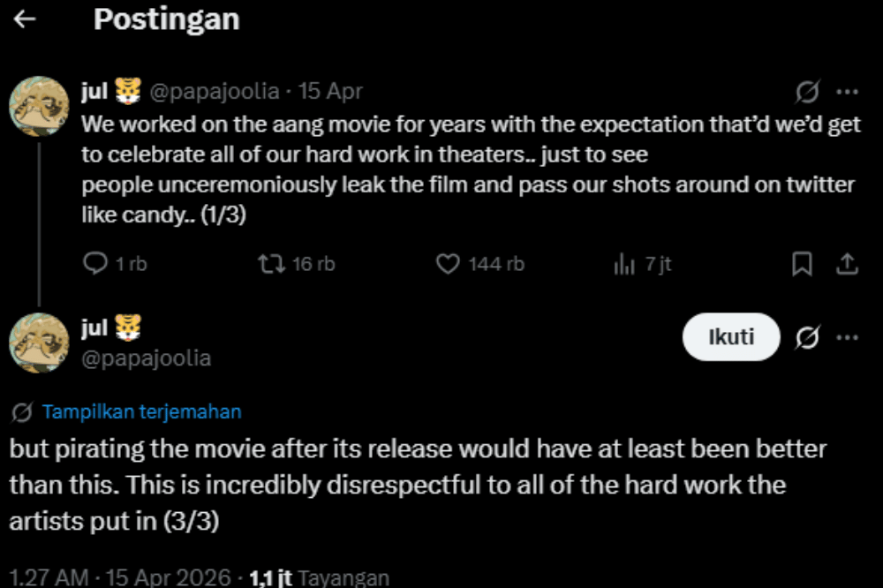Open the three-dot menu on the second tweet
883x588 pixels.
[846, 335]
